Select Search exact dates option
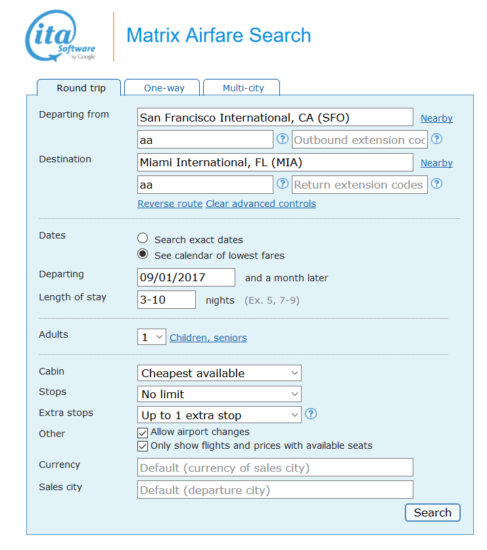Image resolution: width=487 pixels, height=550 pixels. click(x=142, y=238)
